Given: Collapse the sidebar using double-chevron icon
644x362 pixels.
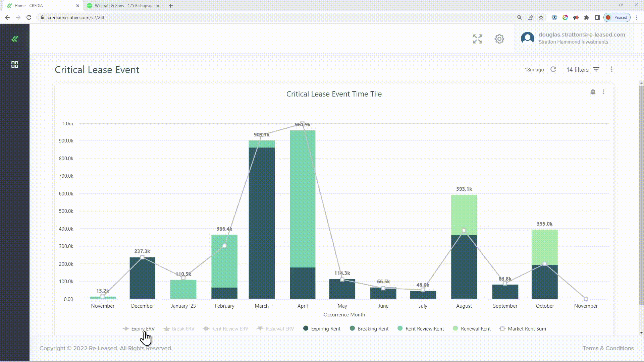Looking at the screenshot, I should tap(14, 39).
